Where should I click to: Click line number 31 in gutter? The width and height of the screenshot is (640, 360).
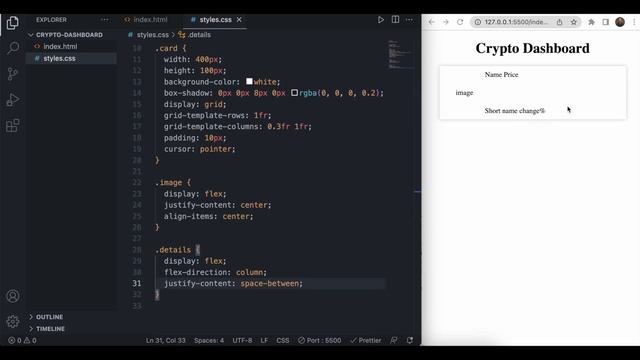click(x=137, y=283)
